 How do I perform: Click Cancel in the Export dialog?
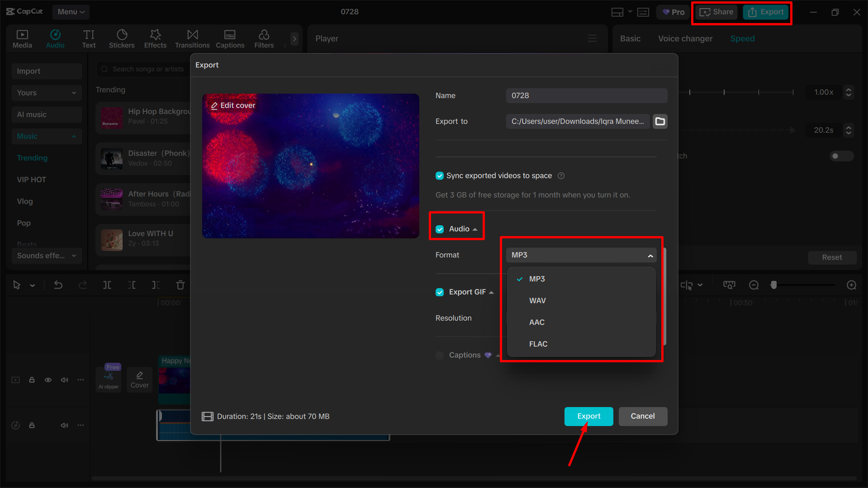[x=643, y=416]
